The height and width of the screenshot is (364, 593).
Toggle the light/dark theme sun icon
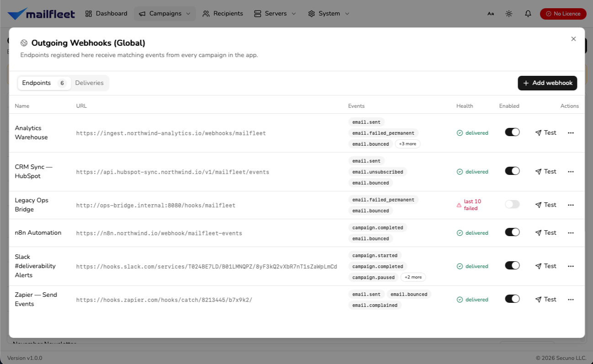[x=509, y=14]
